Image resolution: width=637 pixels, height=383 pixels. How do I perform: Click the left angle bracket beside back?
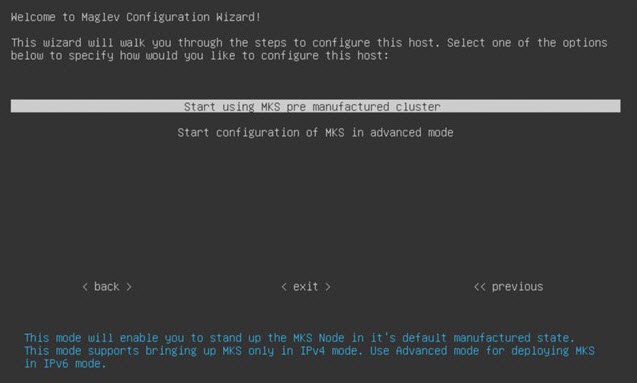pyautogui.click(x=85, y=287)
